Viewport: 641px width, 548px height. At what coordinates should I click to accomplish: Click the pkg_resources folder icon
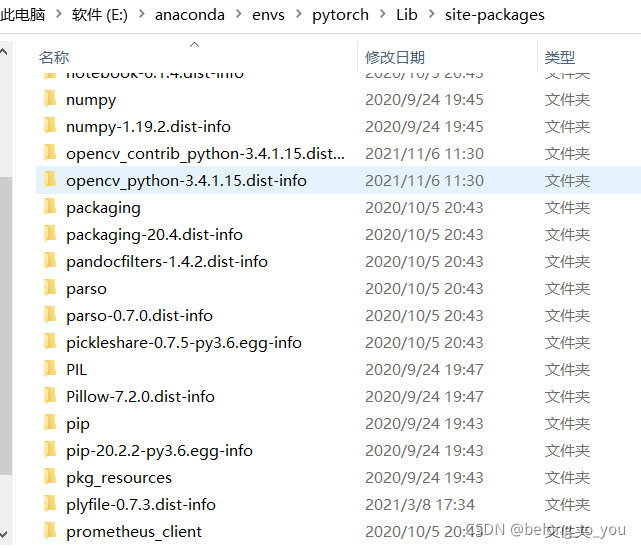point(50,476)
